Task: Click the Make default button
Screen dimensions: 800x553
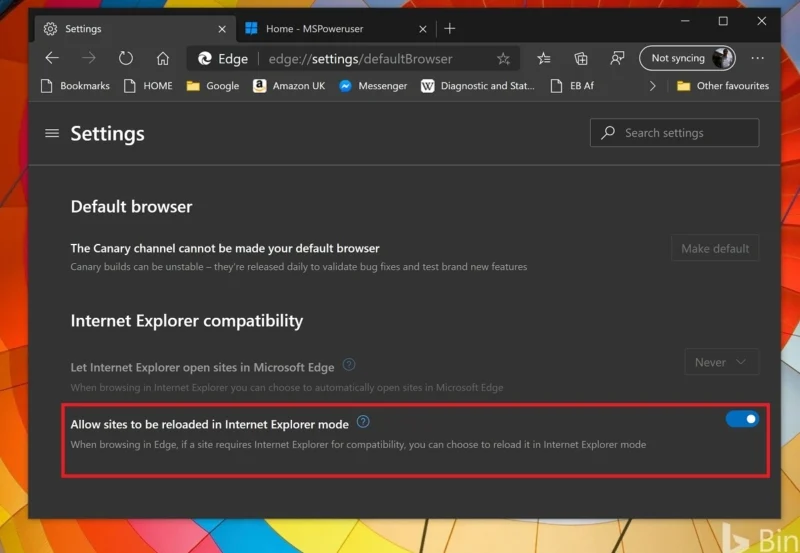Action: (715, 249)
